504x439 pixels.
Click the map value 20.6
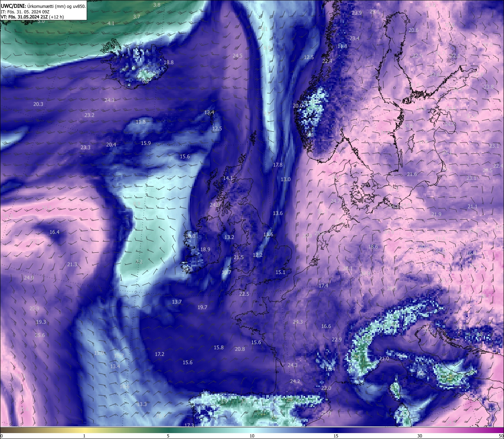pyautogui.click(x=413, y=30)
